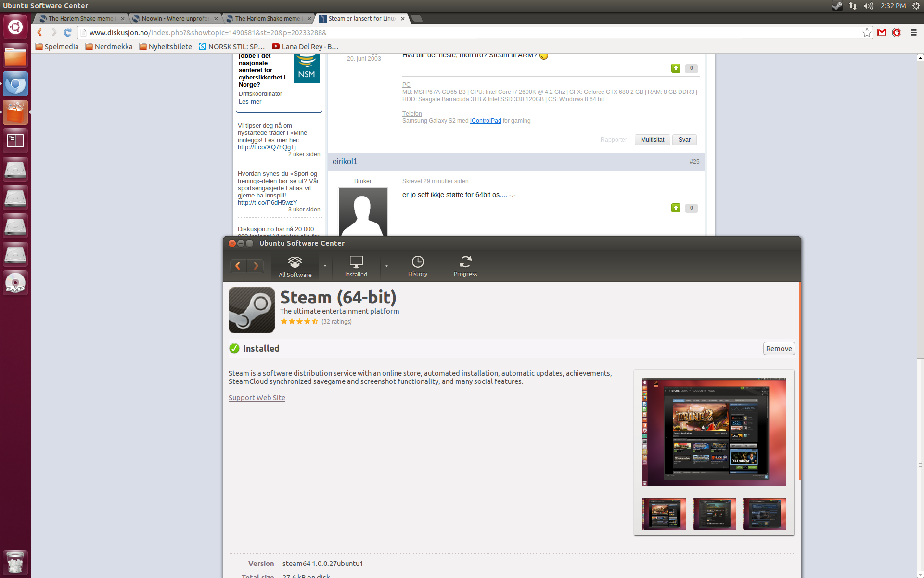Go back in Software Center

[238, 265]
